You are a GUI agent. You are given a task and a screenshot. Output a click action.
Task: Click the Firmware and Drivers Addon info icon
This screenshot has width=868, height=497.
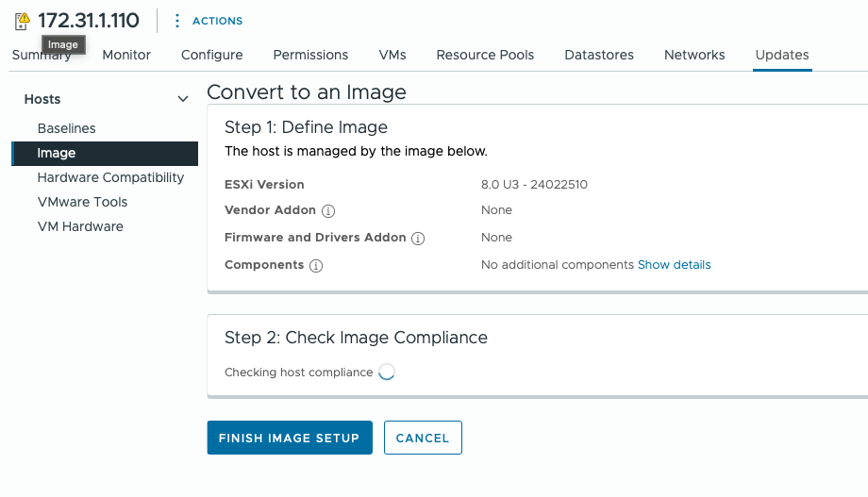pyautogui.click(x=418, y=238)
